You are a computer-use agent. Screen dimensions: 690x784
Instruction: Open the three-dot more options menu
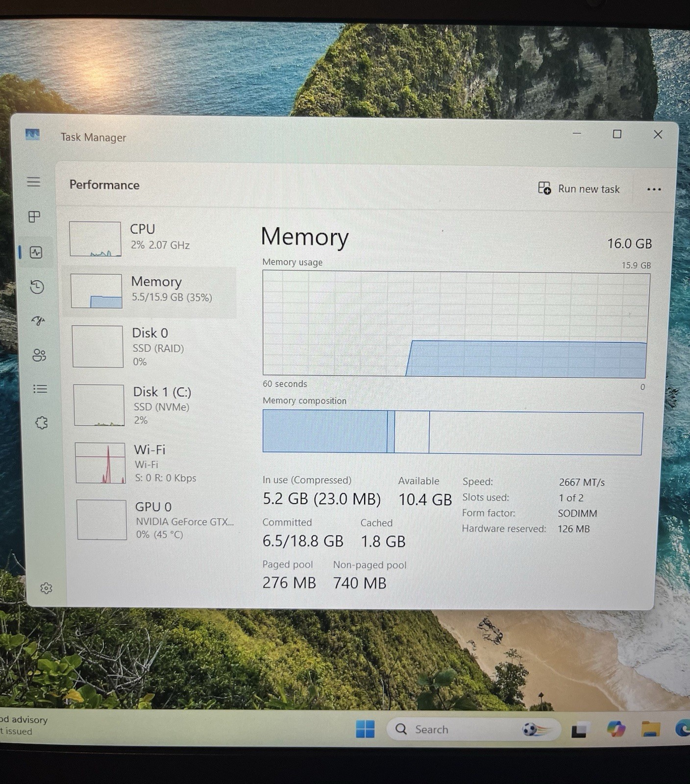[x=654, y=189]
